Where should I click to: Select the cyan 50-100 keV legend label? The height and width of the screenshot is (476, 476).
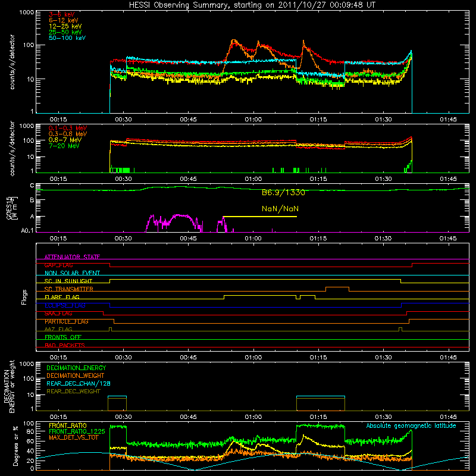pos(67,38)
